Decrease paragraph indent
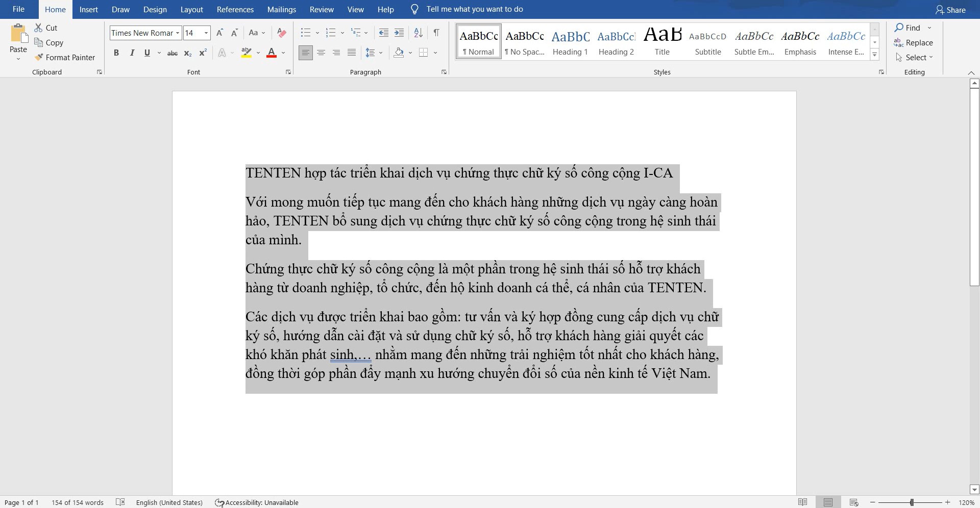 tap(383, 33)
